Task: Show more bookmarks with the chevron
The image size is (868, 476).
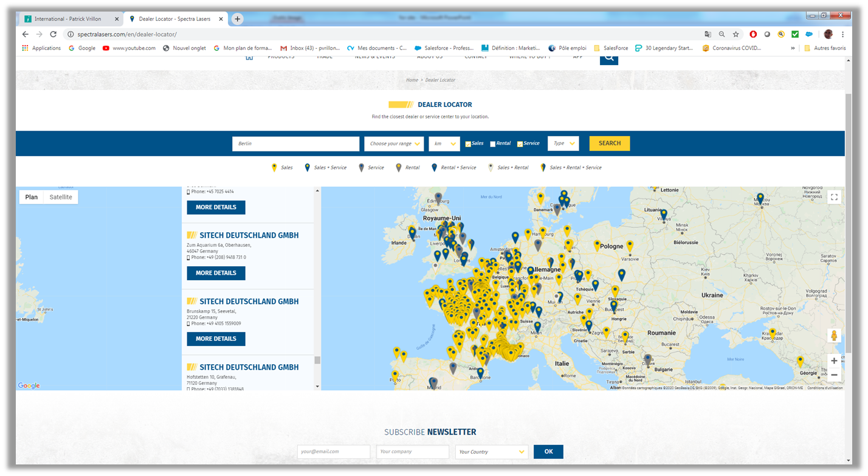Action: point(793,48)
